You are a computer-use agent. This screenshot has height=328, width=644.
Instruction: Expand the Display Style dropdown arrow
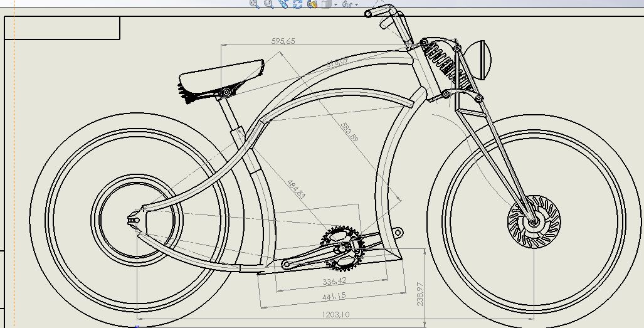(335, 4)
